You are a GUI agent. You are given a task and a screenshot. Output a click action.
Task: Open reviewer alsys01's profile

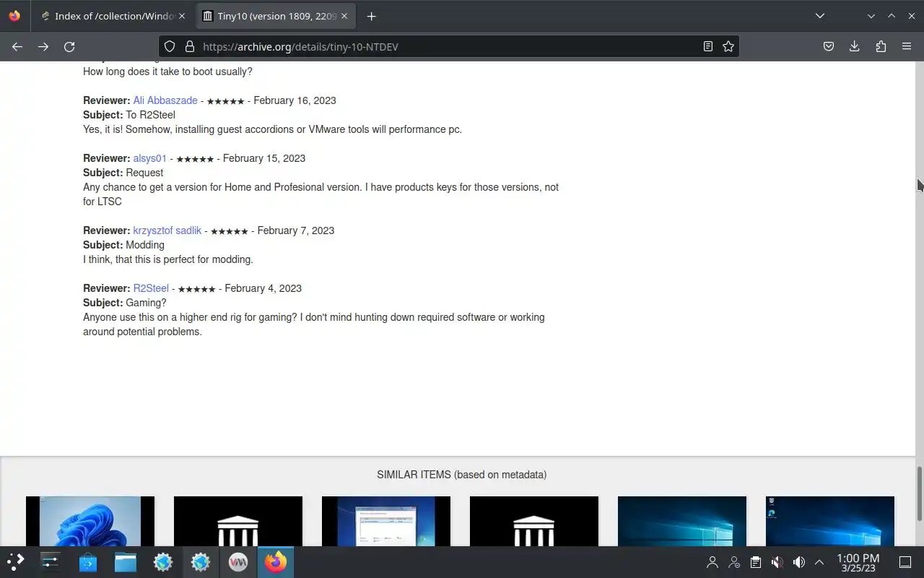point(150,158)
